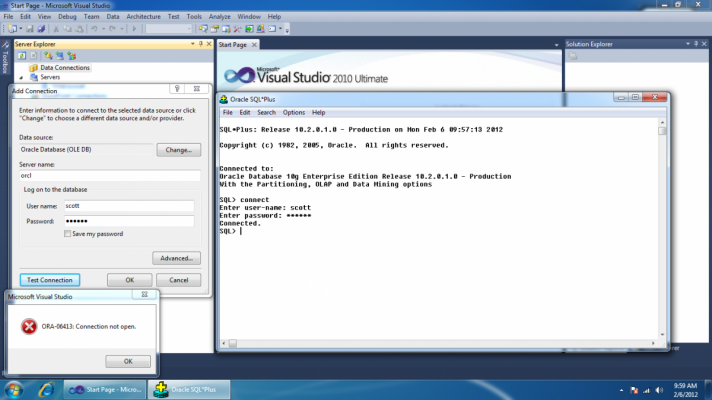Click the Toolbox icon with crossed tools
This screenshot has height=400, width=712.
click(x=237, y=29)
